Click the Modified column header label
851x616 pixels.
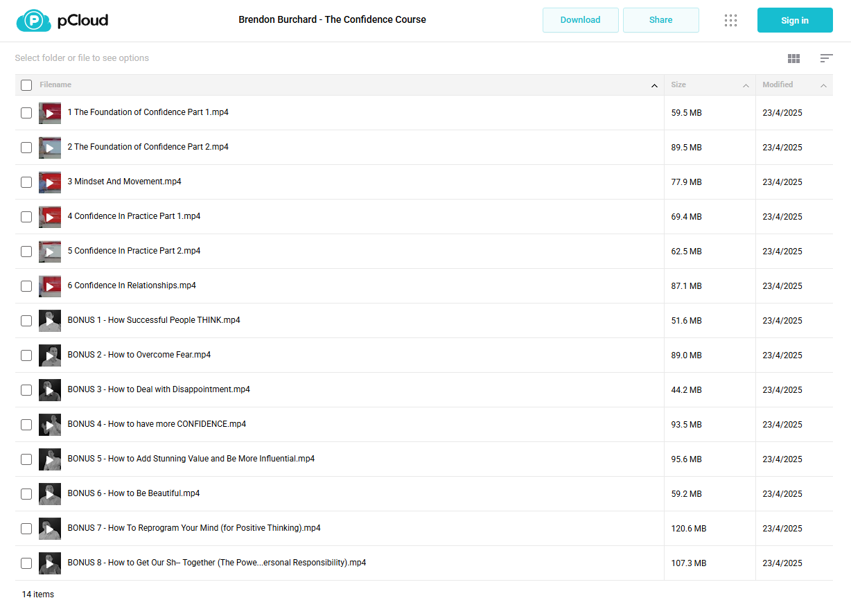778,85
